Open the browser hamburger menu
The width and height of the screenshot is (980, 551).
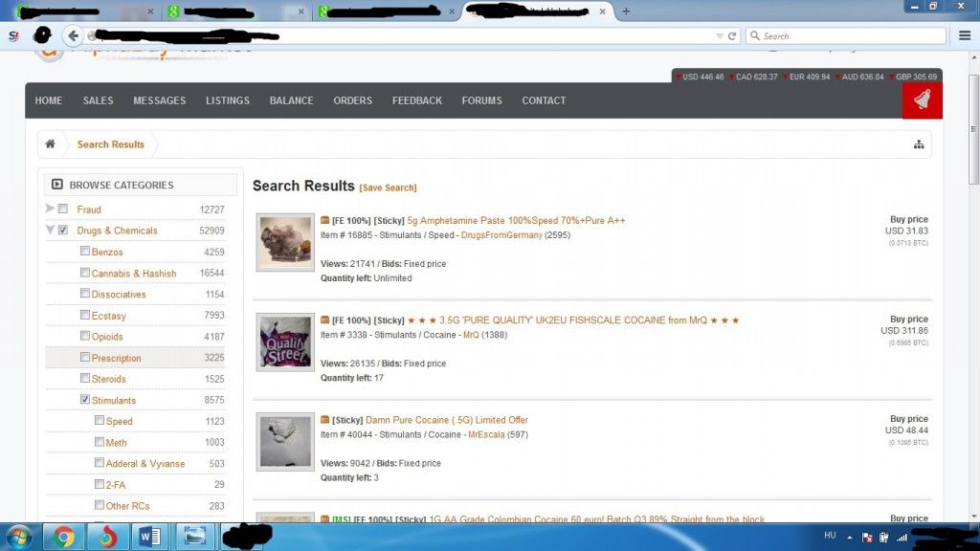[965, 35]
